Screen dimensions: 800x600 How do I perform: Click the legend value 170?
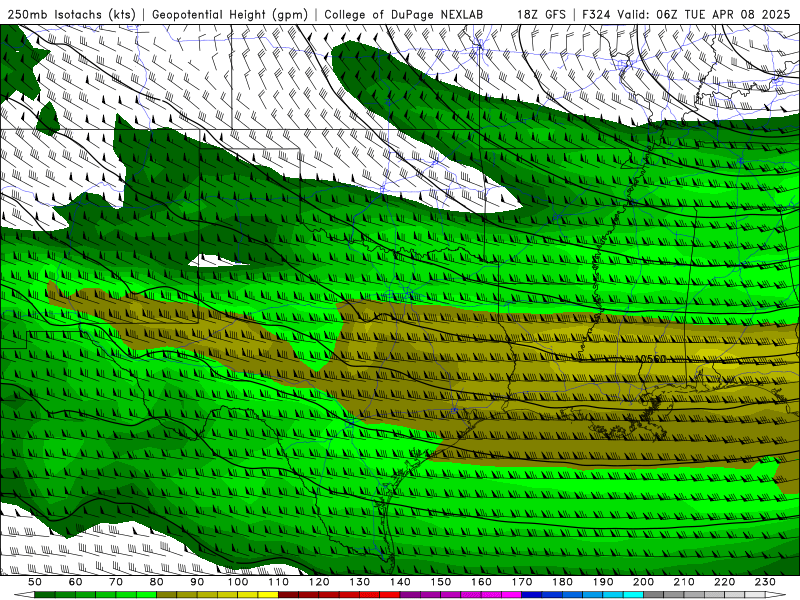coord(522,582)
